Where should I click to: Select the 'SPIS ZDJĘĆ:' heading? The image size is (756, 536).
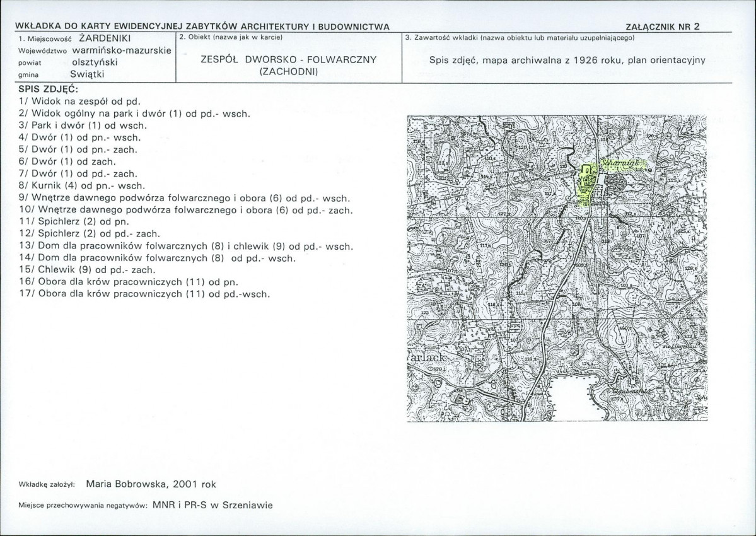click(48, 89)
